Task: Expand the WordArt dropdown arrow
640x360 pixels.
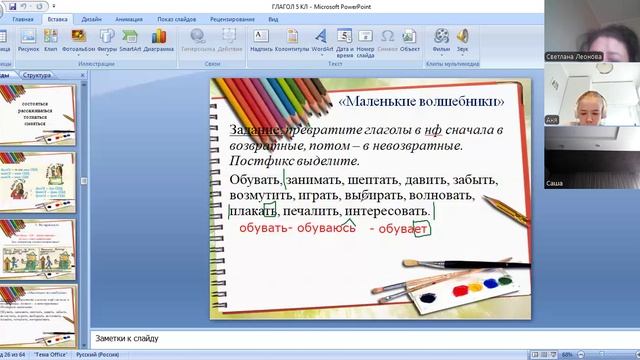Action: coord(322,55)
